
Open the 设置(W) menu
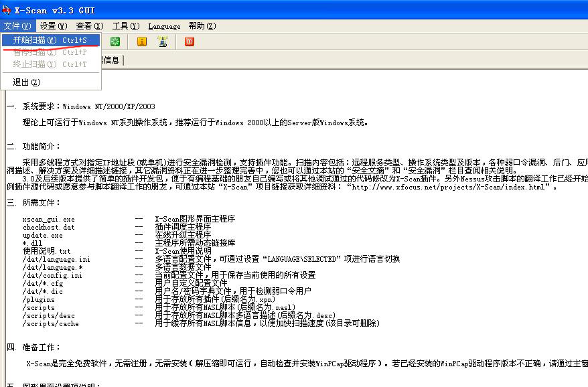click(54, 26)
